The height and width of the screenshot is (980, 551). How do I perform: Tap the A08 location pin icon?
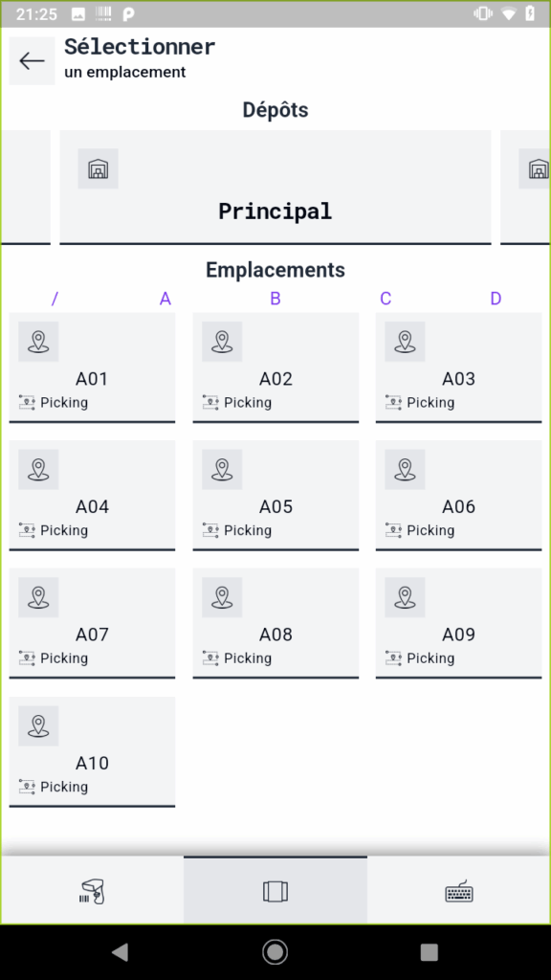pos(222,597)
